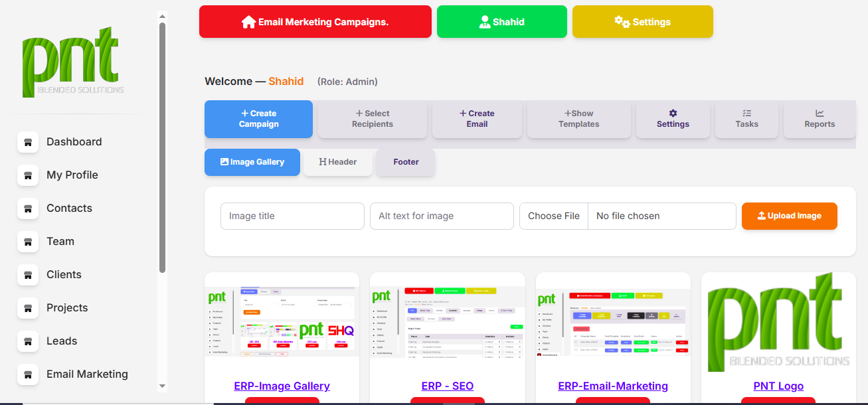The height and width of the screenshot is (405, 868).
Task: Select the Select Recipients tab
Action: [x=373, y=119]
